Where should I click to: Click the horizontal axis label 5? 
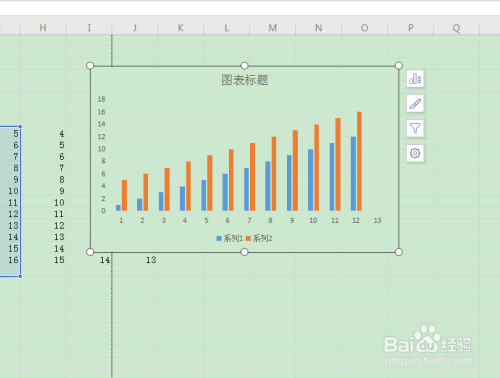206,220
